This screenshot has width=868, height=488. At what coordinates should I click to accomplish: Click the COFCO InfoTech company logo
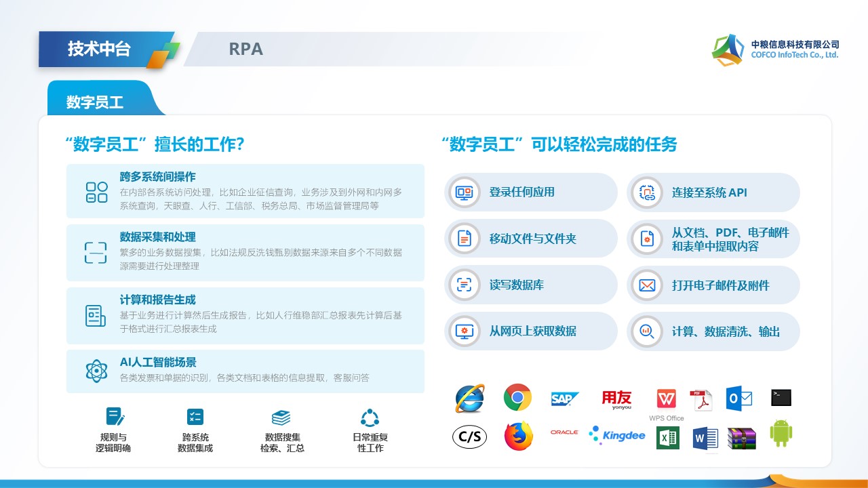tap(776, 49)
